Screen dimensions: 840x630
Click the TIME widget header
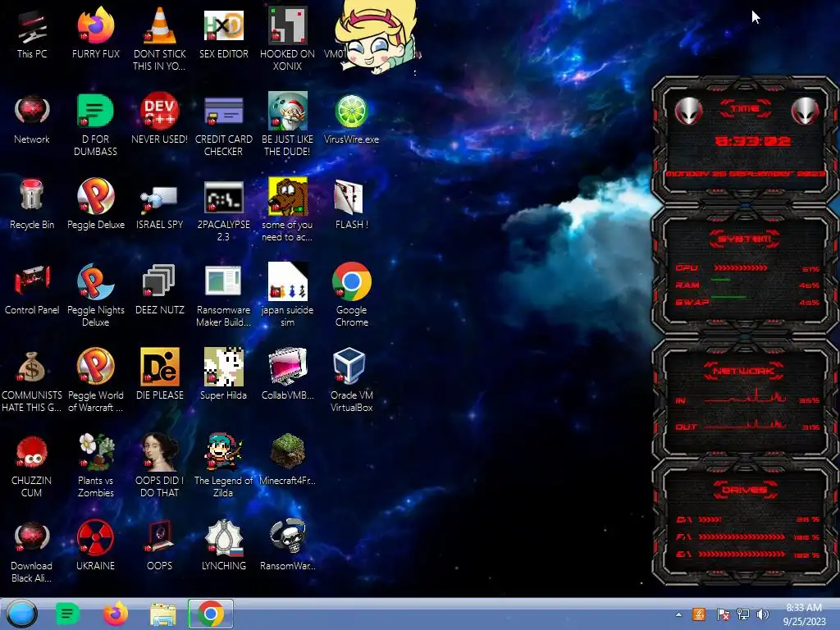745,109
